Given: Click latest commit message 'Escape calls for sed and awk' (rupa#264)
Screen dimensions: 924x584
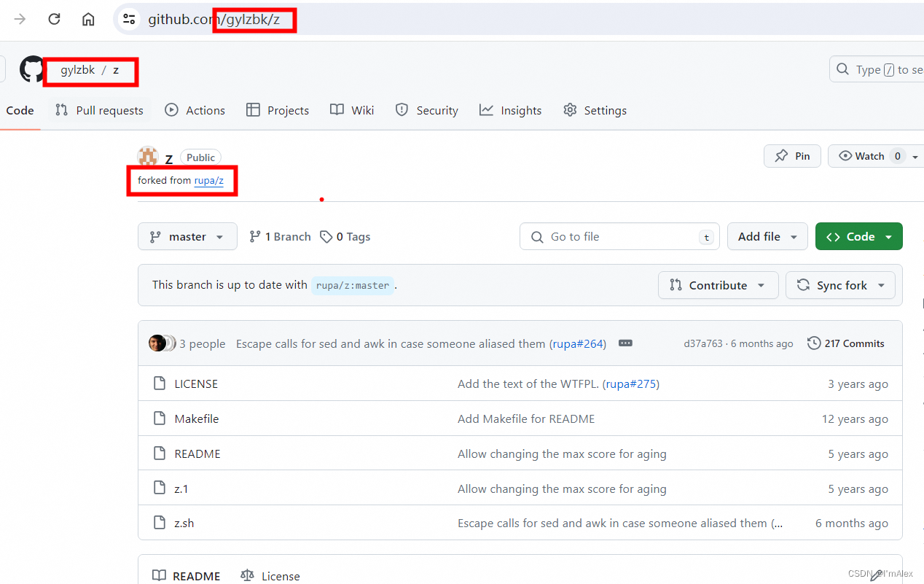Looking at the screenshot, I should 391,343.
